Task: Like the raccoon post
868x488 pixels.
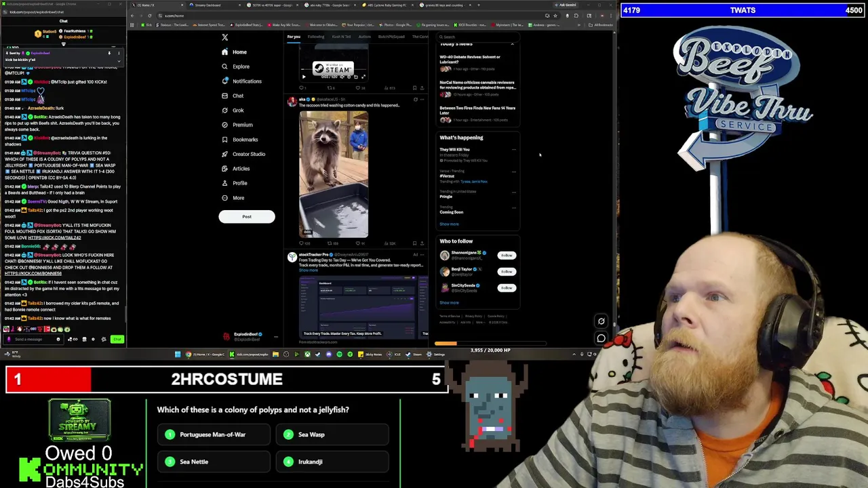Action: pyautogui.click(x=360, y=243)
